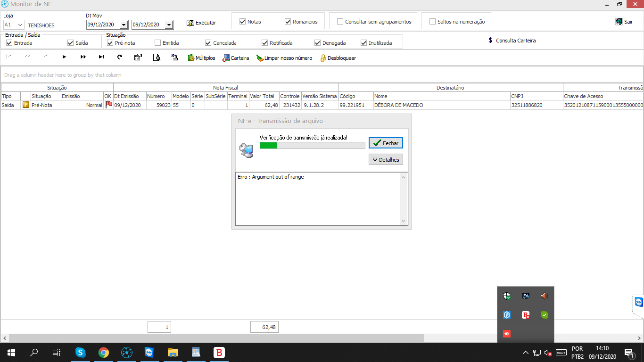Uncheck the Saída checkbox
Image resolution: width=644 pixels, height=362 pixels.
click(x=70, y=43)
